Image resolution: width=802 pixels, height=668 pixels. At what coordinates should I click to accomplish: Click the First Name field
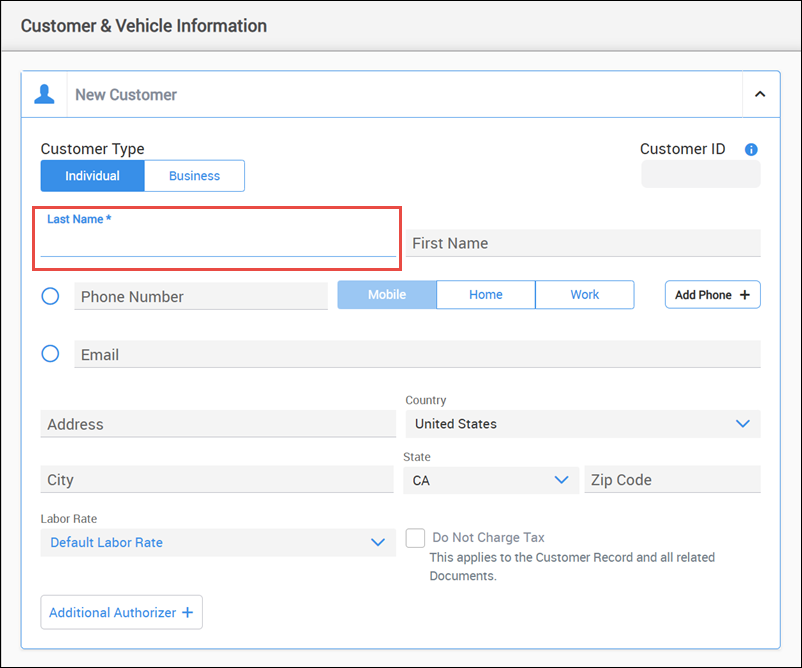point(583,243)
